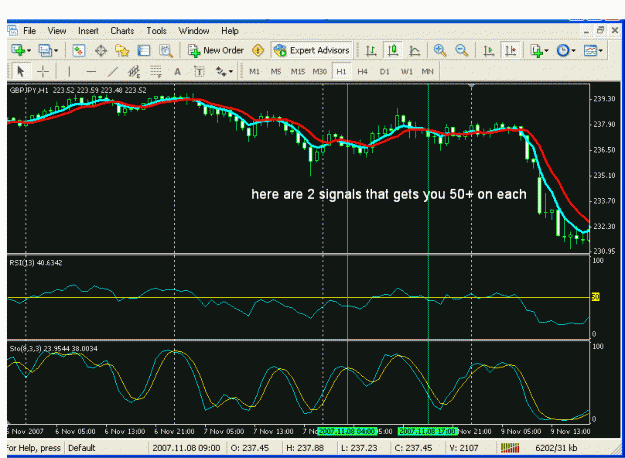Switch to M15 timeframe
Screen dimensions: 625x458
click(x=298, y=71)
